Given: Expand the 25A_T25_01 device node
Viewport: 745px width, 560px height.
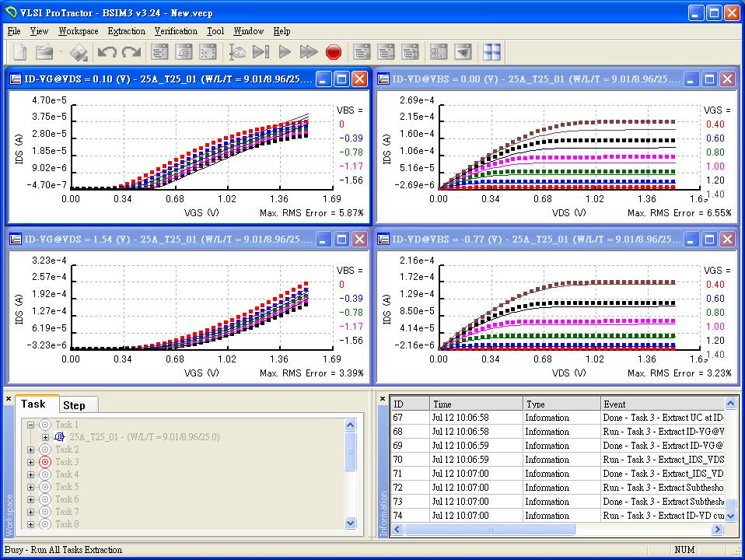Looking at the screenshot, I should (46, 437).
